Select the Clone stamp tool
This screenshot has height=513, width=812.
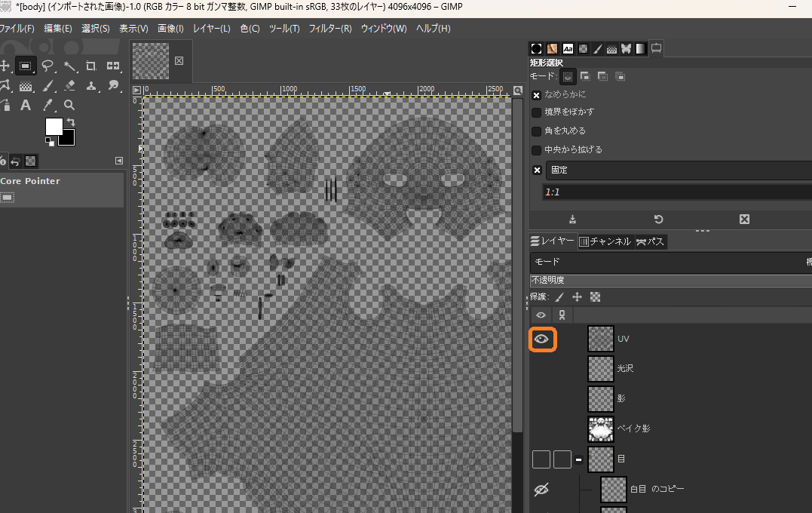[91, 86]
